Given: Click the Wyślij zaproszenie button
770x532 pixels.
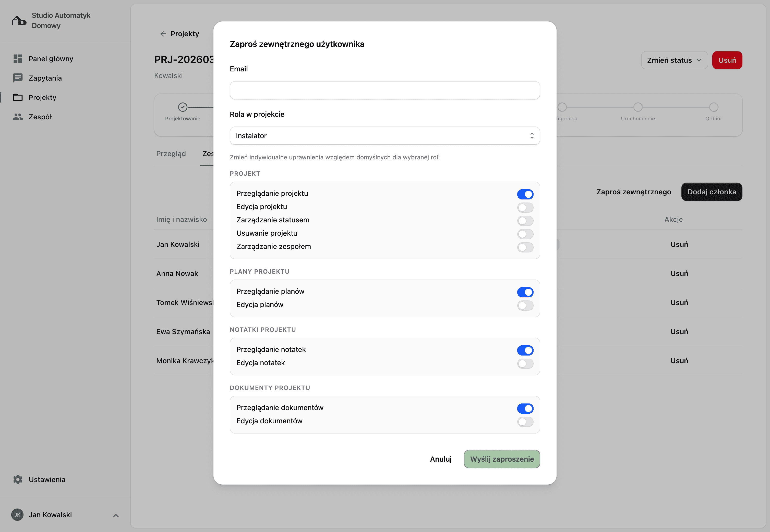Looking at the screenshot, I should tap(501, 459).
